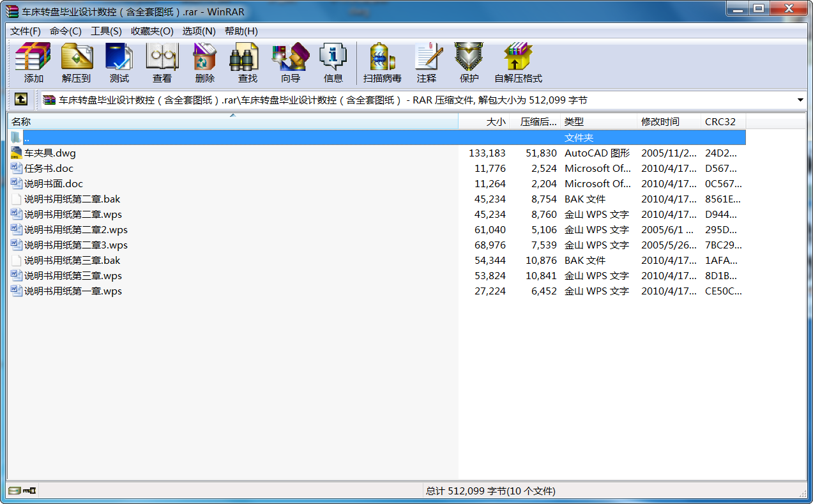The width and height of the screenshot is (813, 504).
Task: Open the 选项(N) menu
Action: [x=199, y=31]
